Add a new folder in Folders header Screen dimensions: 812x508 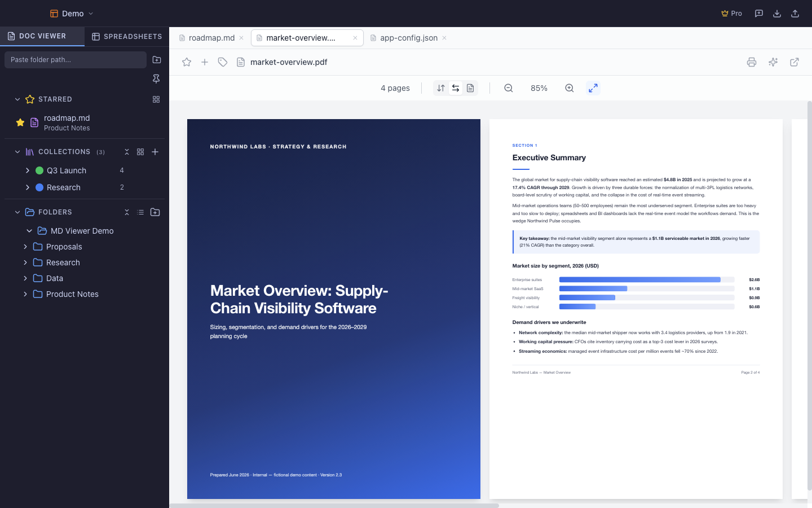[x=155, y=212]
